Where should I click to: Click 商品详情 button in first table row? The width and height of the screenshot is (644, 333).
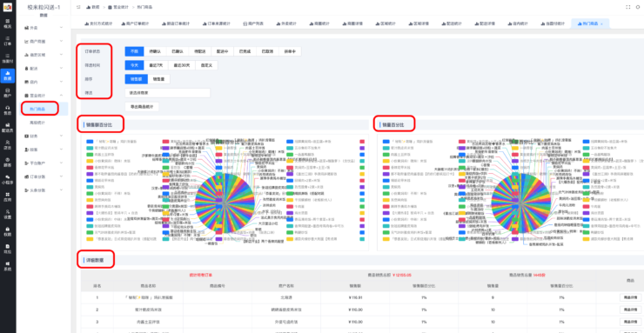pyautogui.click(x=630, y=297)
